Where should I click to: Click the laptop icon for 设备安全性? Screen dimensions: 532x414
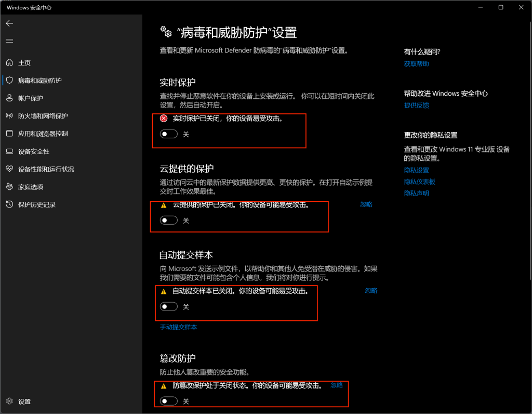pyautogui.click(x=9, y=151)
